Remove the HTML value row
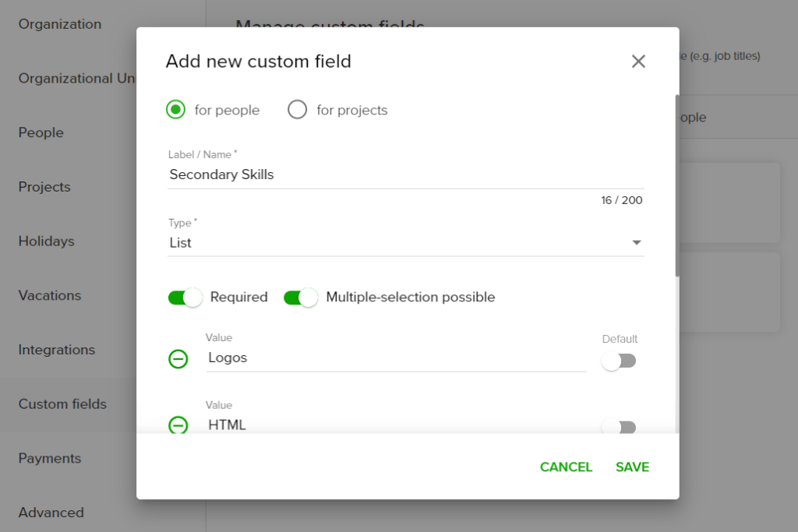The height and width of the screenshot is (532, 798). (x=178, y=425)
